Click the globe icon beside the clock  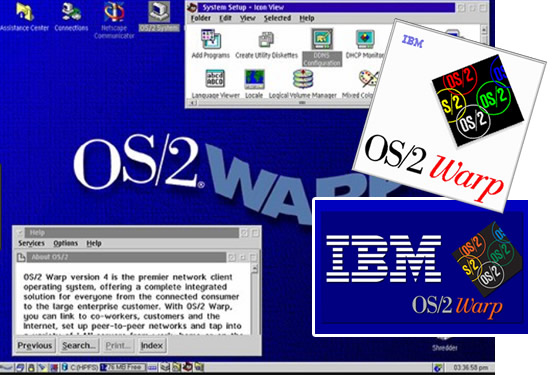[437, 368]
